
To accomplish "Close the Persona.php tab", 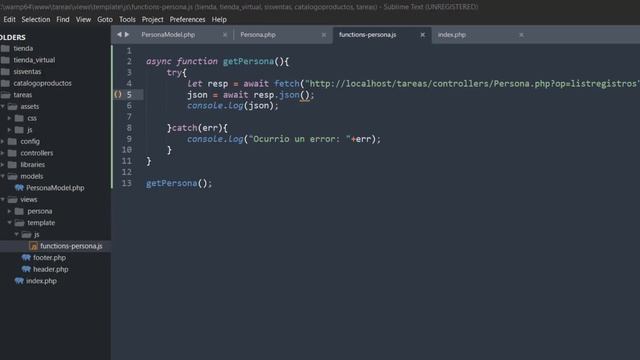I will coord(324,35).
